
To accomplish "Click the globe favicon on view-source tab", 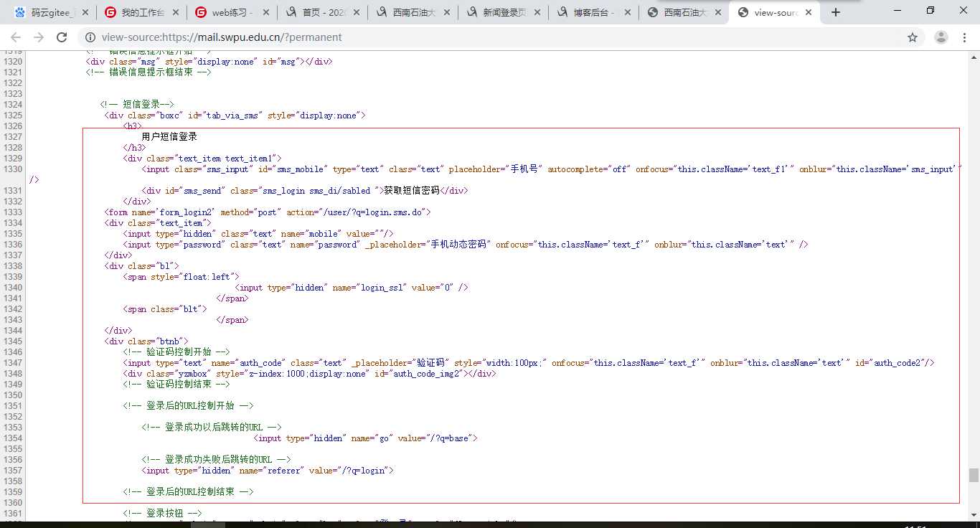I will 743,12.
